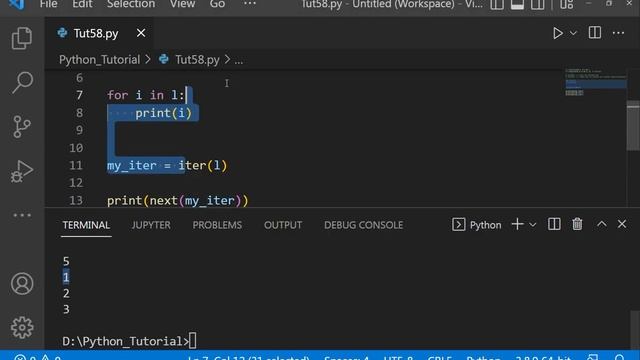Open the launch profile dropdown beside plus
The image size is (640, 360).
tap(533, 224)
